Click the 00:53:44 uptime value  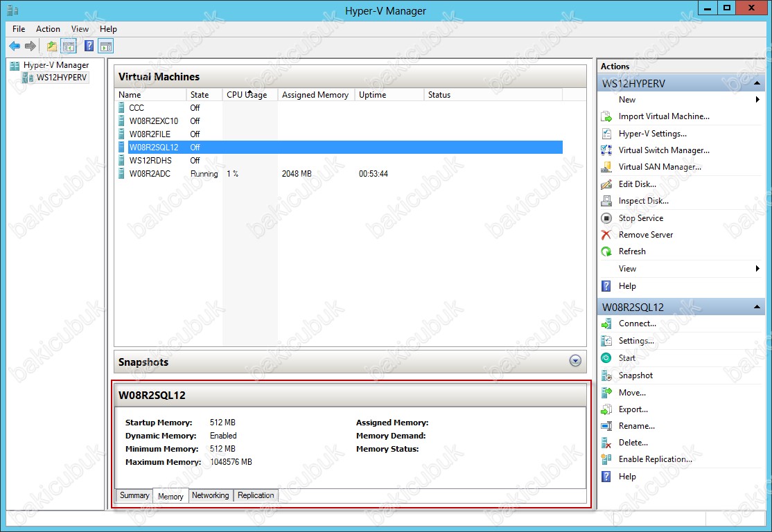374,174
